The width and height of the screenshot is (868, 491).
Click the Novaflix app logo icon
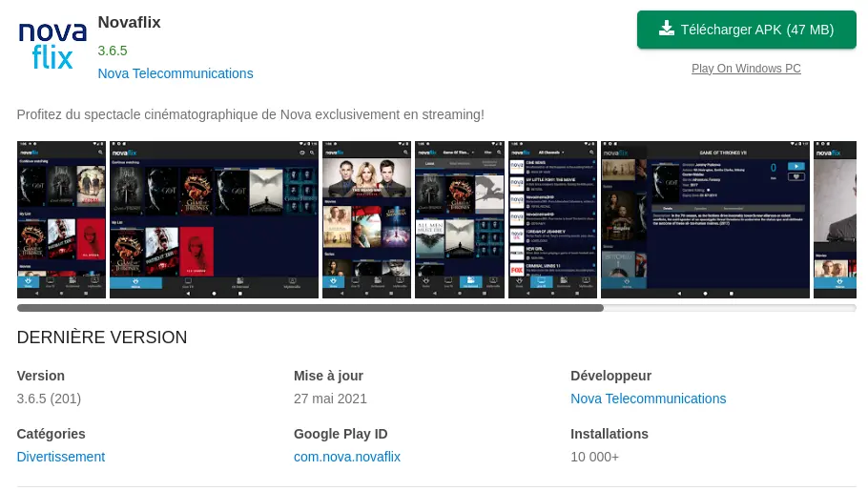click(52, 46)
